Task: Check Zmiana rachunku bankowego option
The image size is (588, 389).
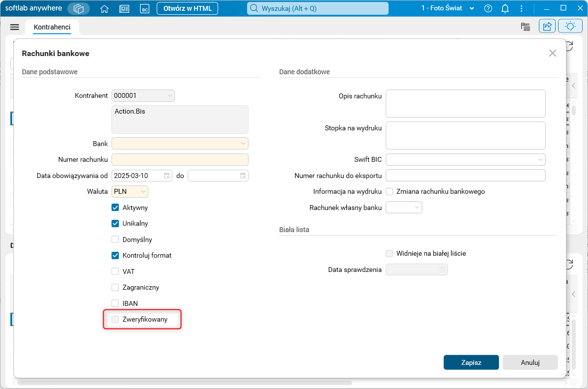Action: [390, 191]
